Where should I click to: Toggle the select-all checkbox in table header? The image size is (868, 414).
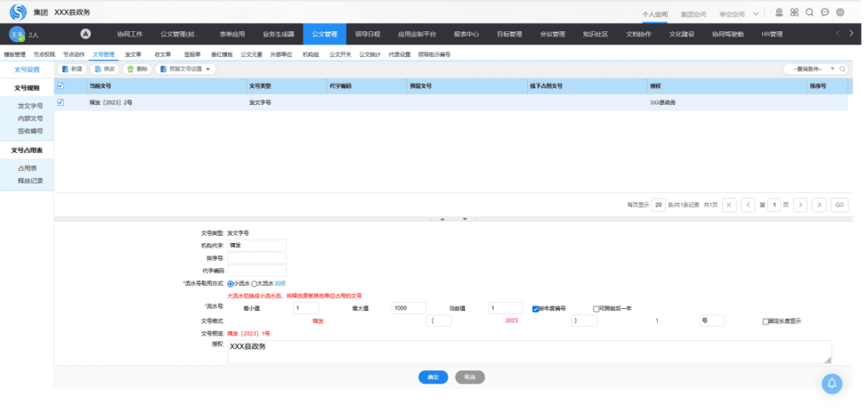pyautogui.click(x=61, y=85)
